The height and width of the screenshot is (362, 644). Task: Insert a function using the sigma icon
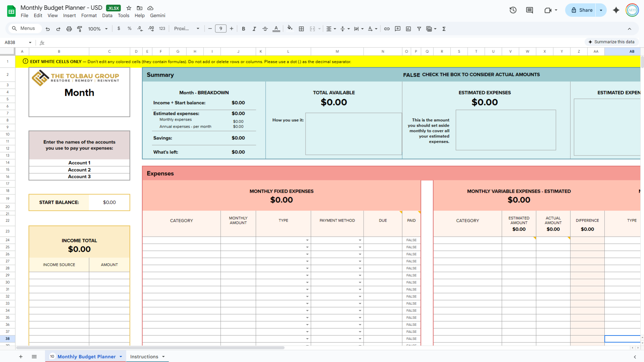[x=443, y=29]
